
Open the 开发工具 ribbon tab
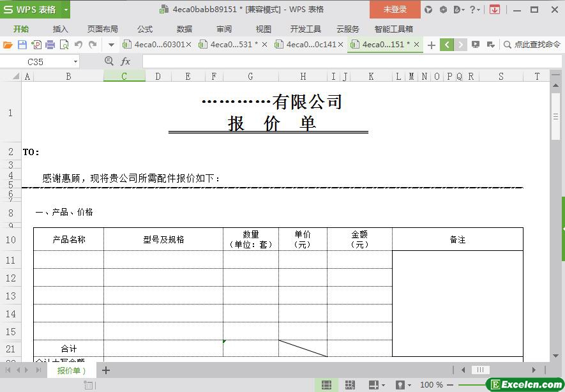(306, 29)
